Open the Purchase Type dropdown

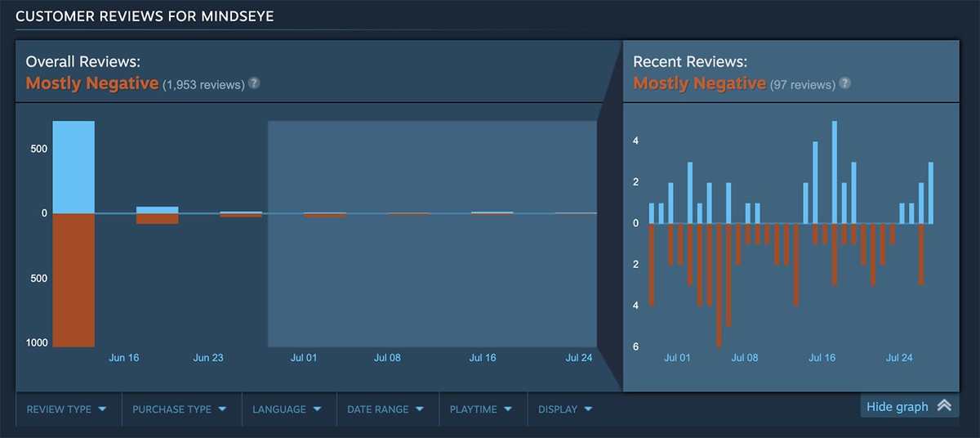point(181,409)
